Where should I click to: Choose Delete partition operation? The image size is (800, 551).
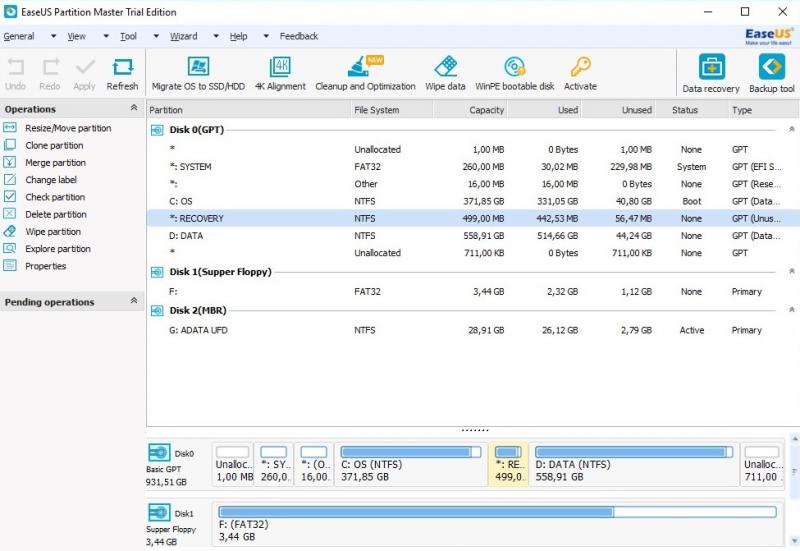point(56,214)
